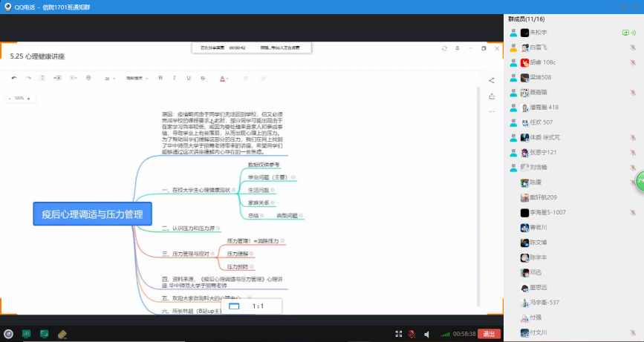Open the font size 28 dropdown
Image resolution: width=644 pixels, height=342 pixels.
(110, 78)
